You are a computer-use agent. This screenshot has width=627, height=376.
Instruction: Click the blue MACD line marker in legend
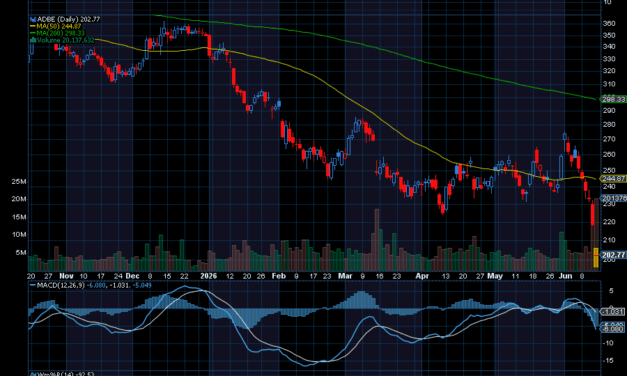coord(33,286)
